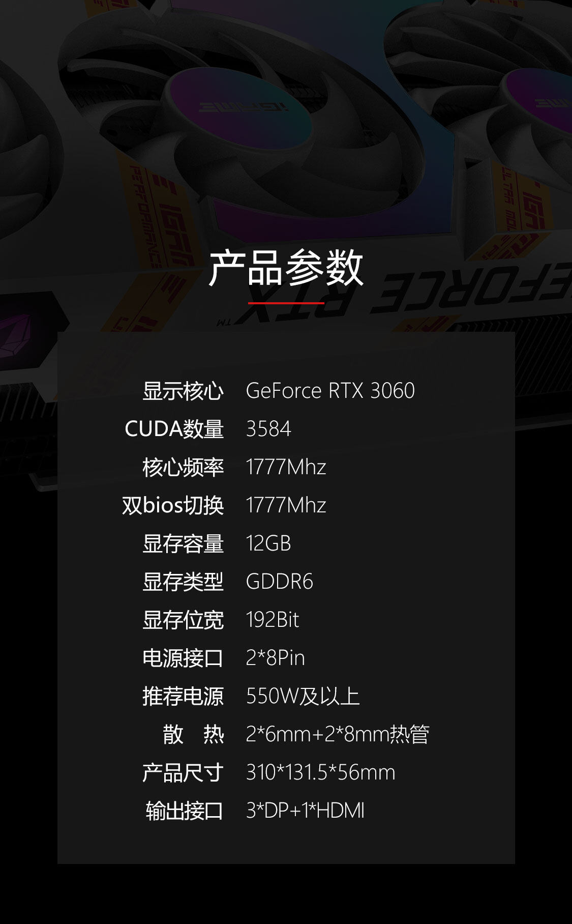Select the CUDA数量 label

174,429
